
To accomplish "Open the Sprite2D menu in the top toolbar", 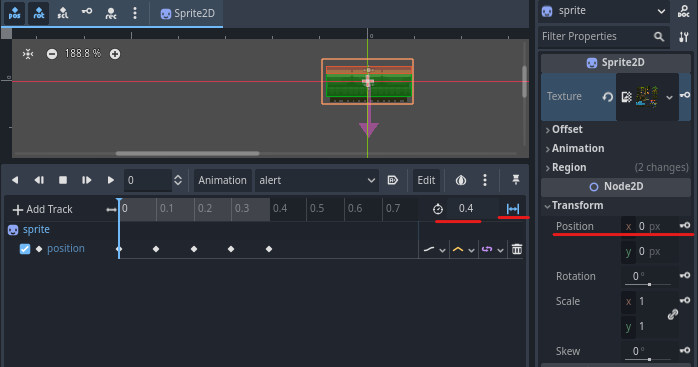I will pyautogui.click(x=187, y=13).
